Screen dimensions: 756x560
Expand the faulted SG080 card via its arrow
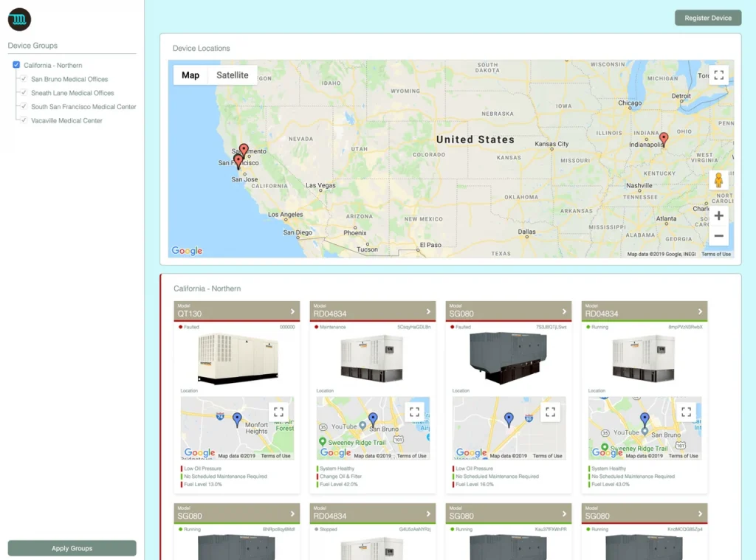[564, 311]
